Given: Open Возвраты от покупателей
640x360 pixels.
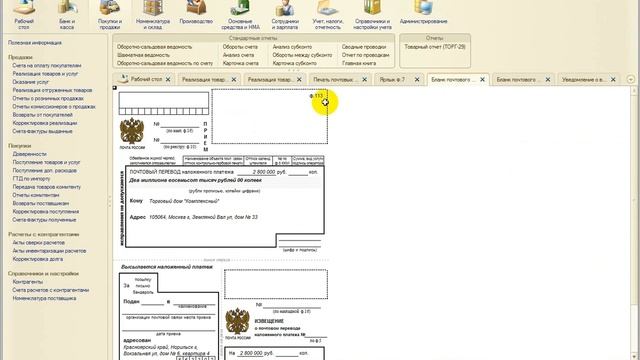Looking at the screenshot, I should (42, 115).
